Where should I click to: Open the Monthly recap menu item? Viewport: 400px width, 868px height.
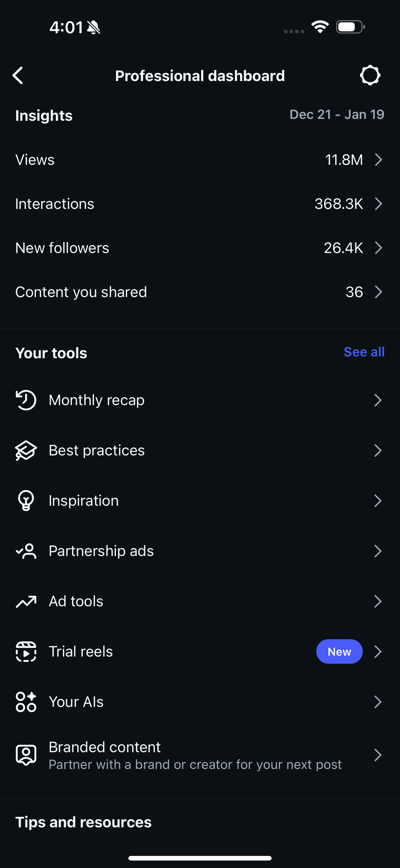[97, 400]
